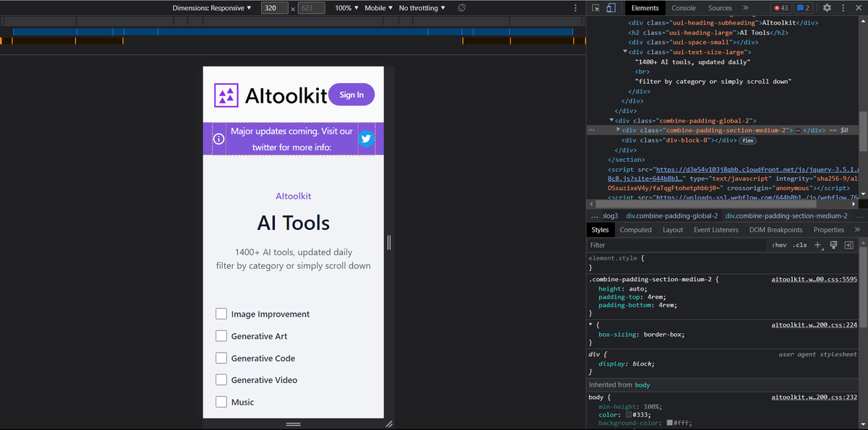This screenshot has width=868, height=430.
Task: Click the info circle icon in banner
Action: point(218,139)
